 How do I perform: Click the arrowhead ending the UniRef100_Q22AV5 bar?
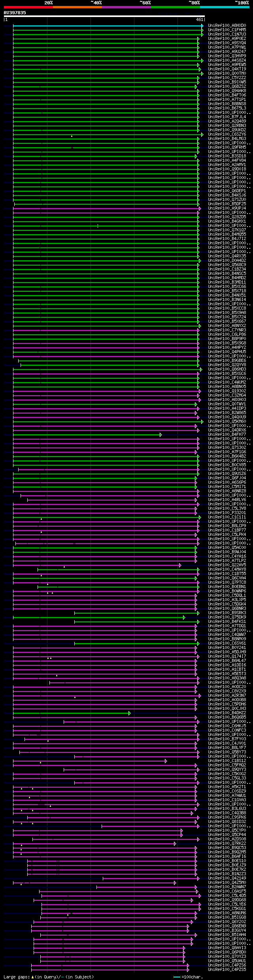coord(180,566)
